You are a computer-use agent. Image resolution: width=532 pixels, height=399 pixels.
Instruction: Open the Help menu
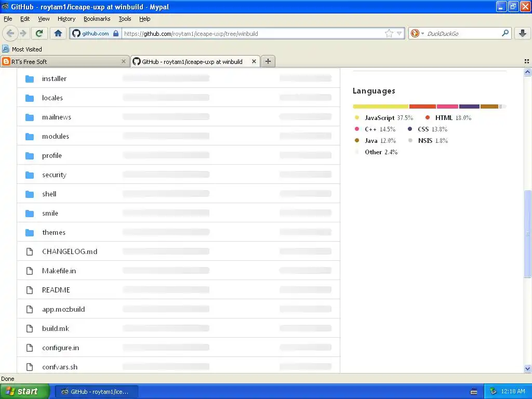(144, 19)
